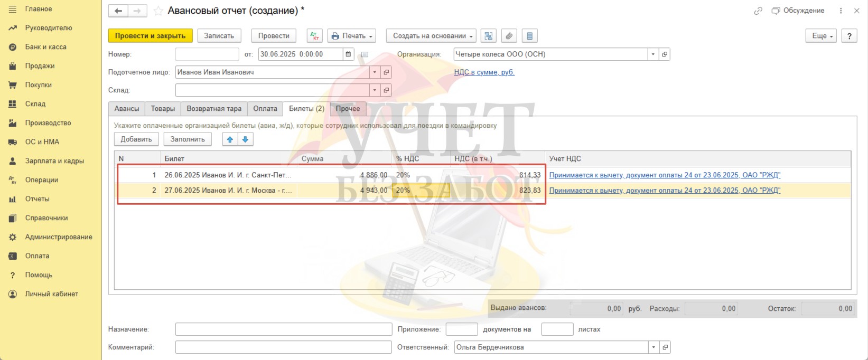Click the Заполнить button
Screen dimensions: 868x360
[188, 139]
